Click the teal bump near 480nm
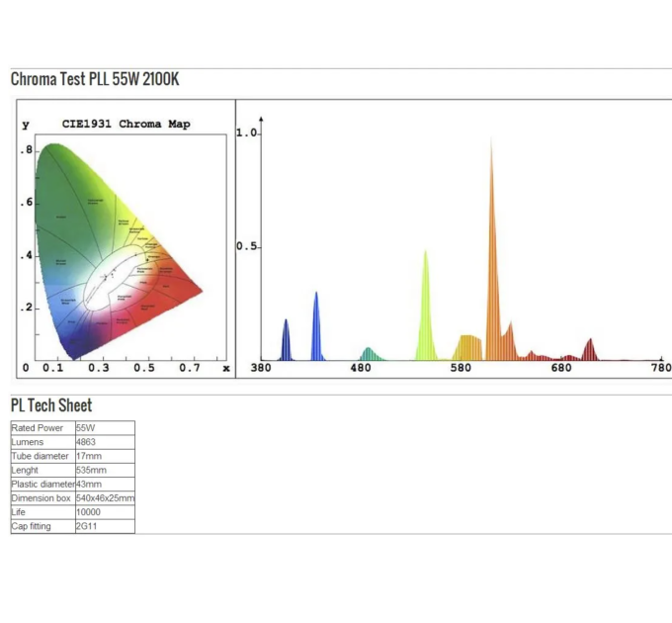The height and width of the screenshot is (623, 672). [369, 354]
